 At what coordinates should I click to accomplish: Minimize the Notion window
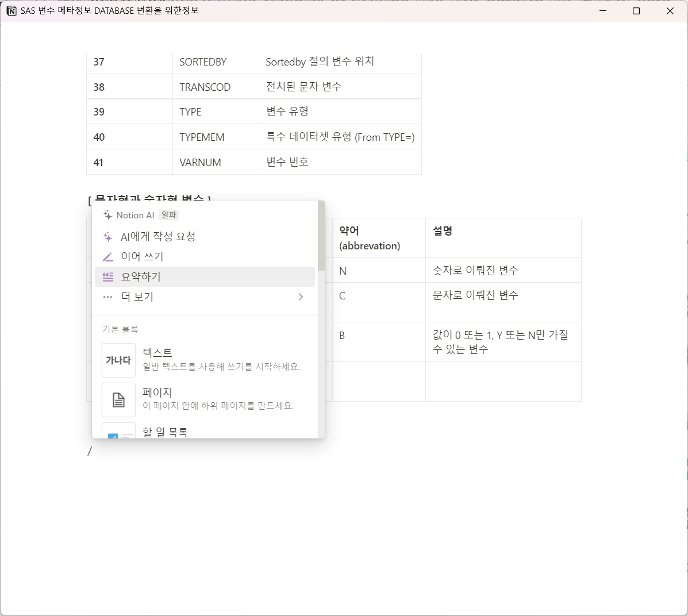[x=603, y=11]
